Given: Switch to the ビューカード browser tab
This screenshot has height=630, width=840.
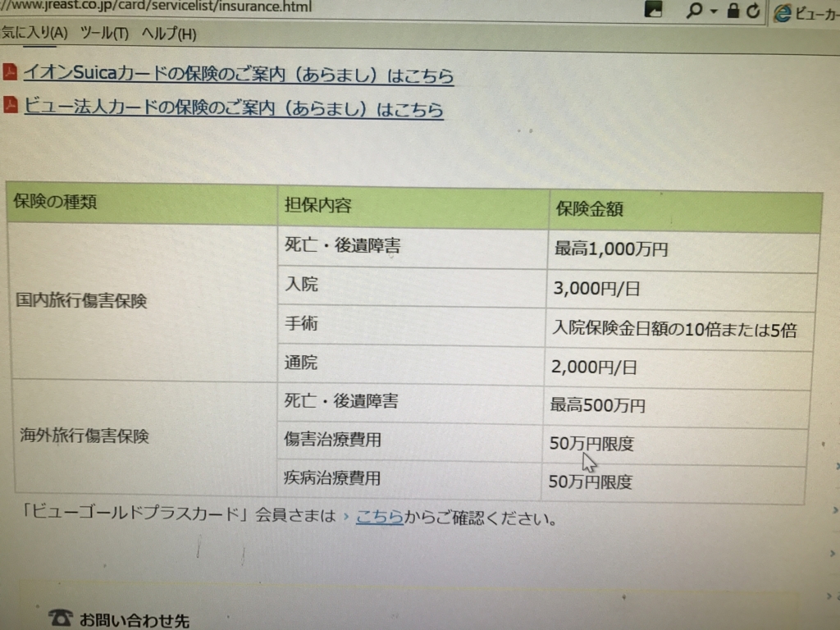Looking at the screenshot, I should click(806, 13).
